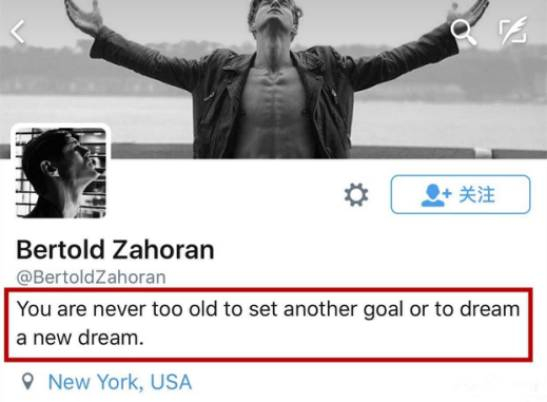The width and height of the screenshot is (547, 402).
Task: Tap the location pin icon
Action: pyautogui.click(x=28, y=381)
